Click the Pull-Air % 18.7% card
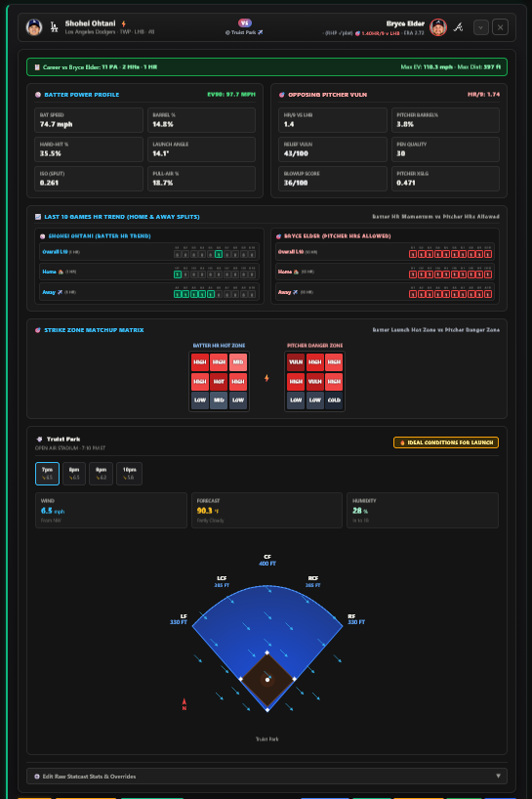 tap(202, 179)
